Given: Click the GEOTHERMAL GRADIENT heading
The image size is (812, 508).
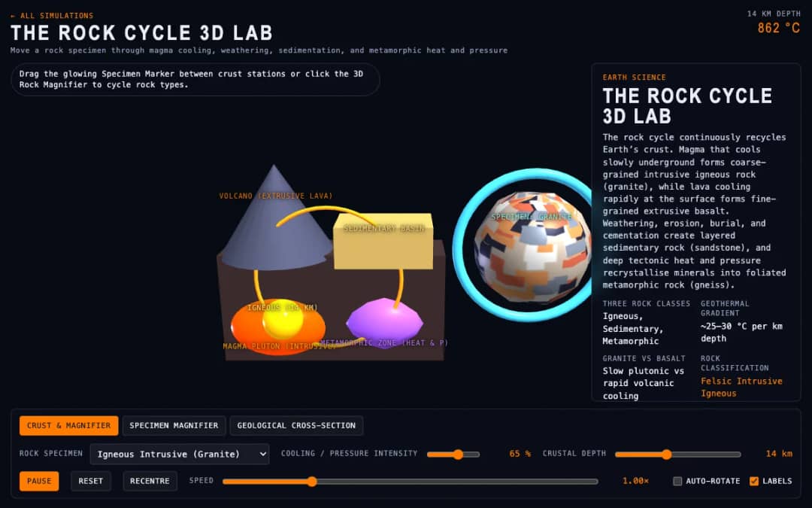Looking at the screenshot, I should (x=725, y=309).
